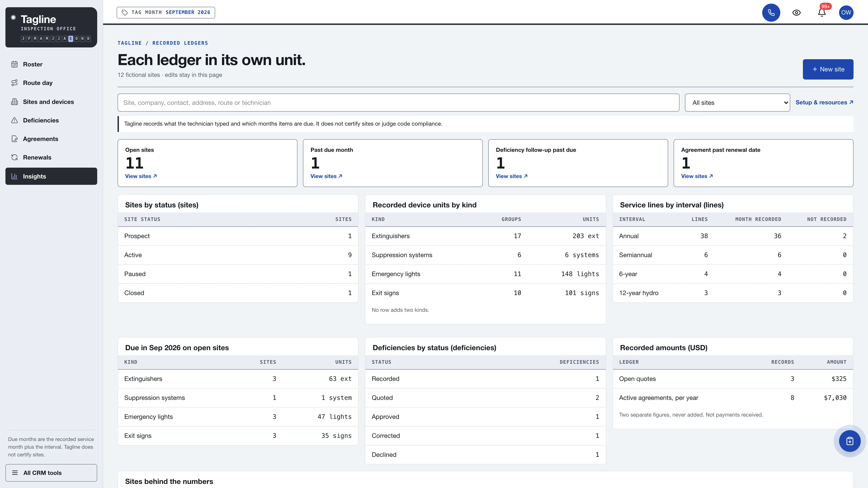Click the Sites and devices building icon
The image size is (868, 488).
click(x=14, y=102)
